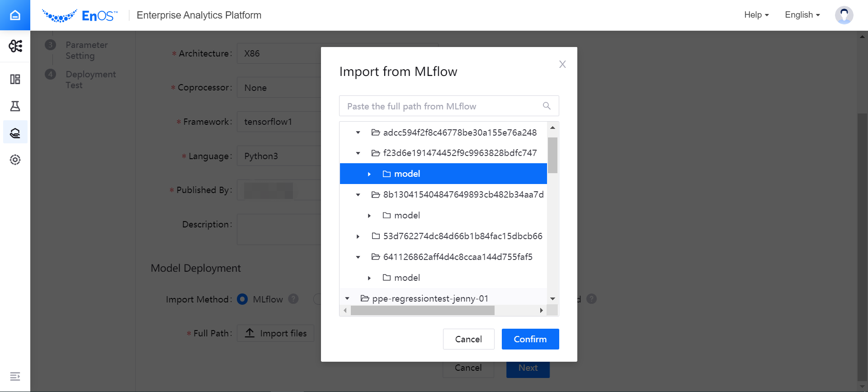Screen dimensions: 868x392
Task: Click the page Cancel button below dialog
Action: click(468, 368)
